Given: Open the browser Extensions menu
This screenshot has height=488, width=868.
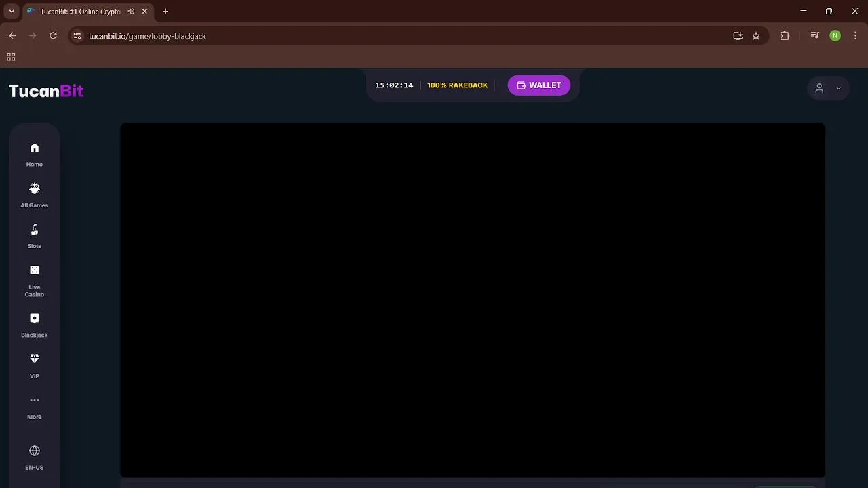Looking at the screenshot, I should click(785, 36).
